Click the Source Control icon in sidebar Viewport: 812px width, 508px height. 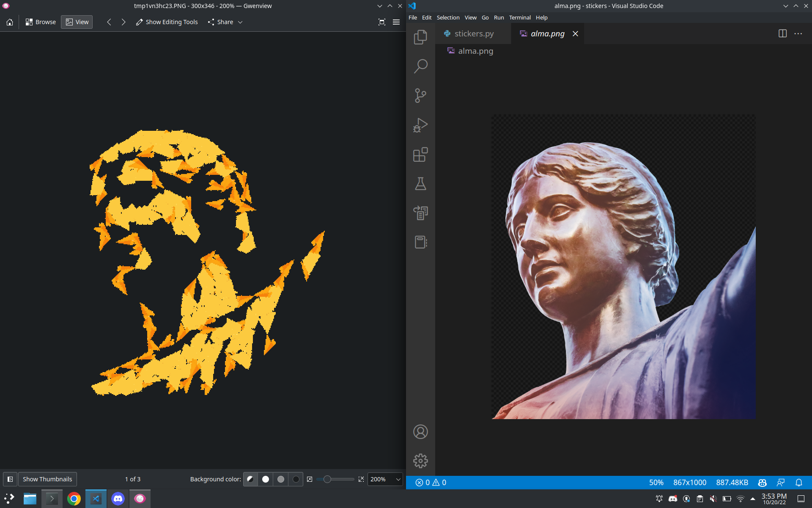(420, 95)
